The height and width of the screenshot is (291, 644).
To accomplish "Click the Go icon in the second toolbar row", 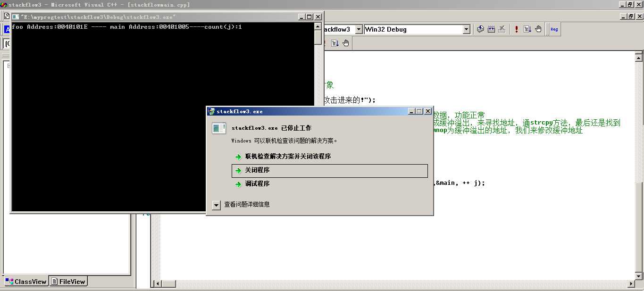I will (335, 43).
